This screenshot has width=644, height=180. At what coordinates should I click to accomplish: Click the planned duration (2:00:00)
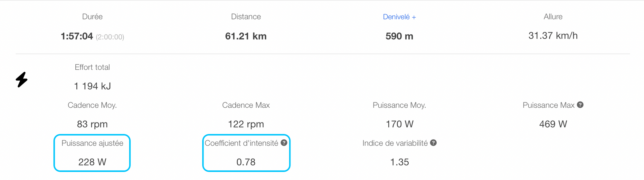(x=110, y=37)
